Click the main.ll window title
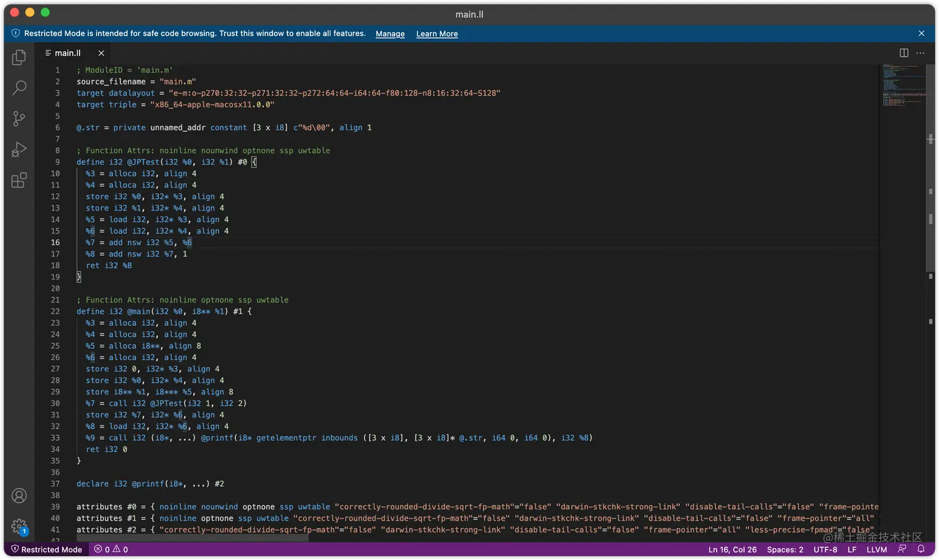 469,14
